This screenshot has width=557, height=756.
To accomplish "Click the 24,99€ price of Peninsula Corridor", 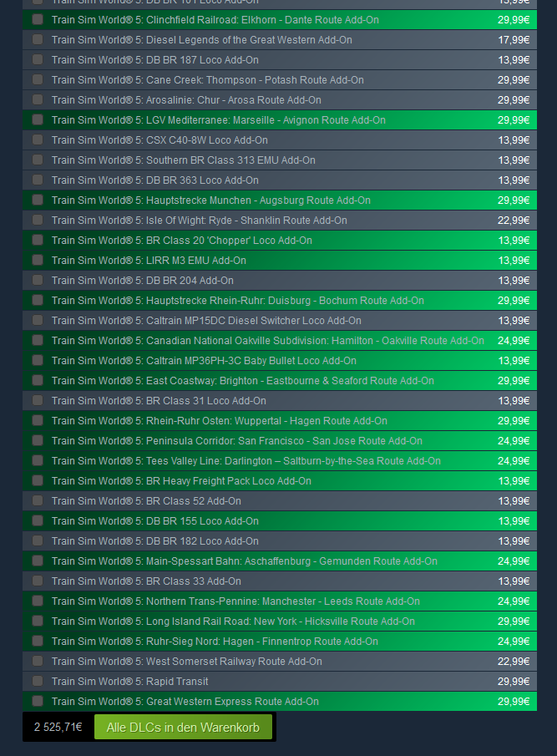I will point(514,441).
